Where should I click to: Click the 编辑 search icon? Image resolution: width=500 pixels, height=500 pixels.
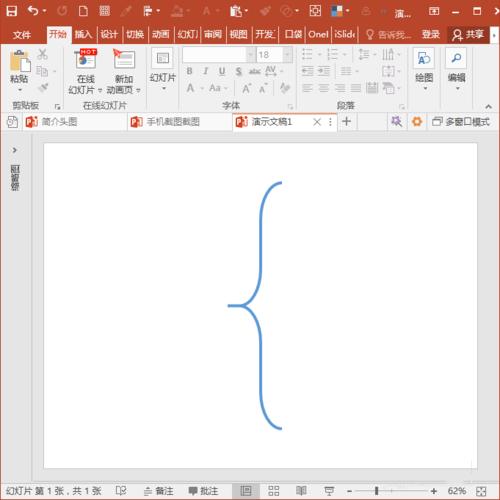[x=456, y=58]
